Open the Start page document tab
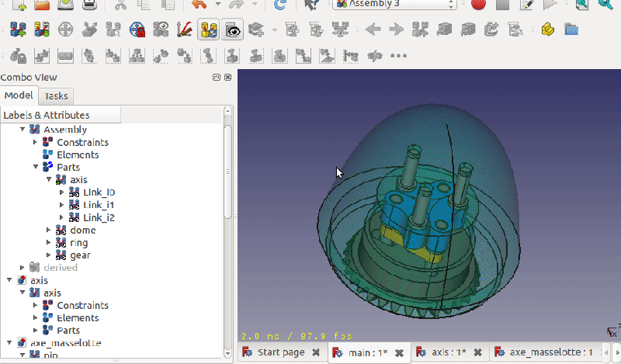Screen dimensions: 621x364 coord(281,352)
